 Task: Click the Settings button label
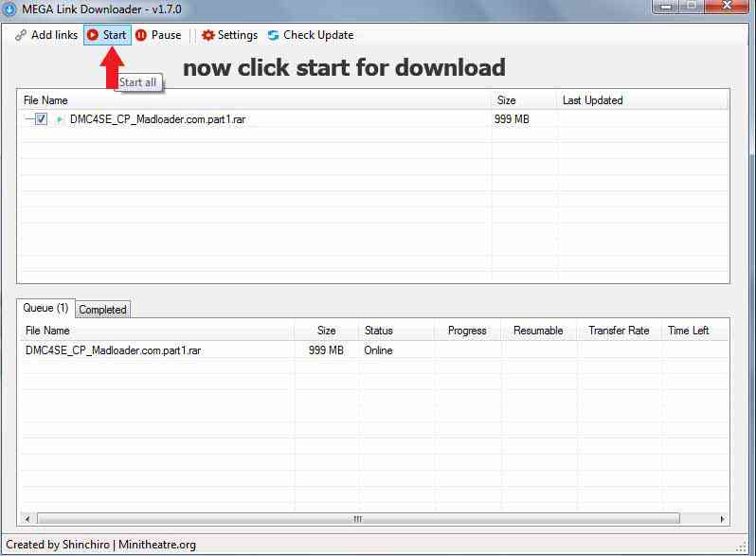click(238, 35)
